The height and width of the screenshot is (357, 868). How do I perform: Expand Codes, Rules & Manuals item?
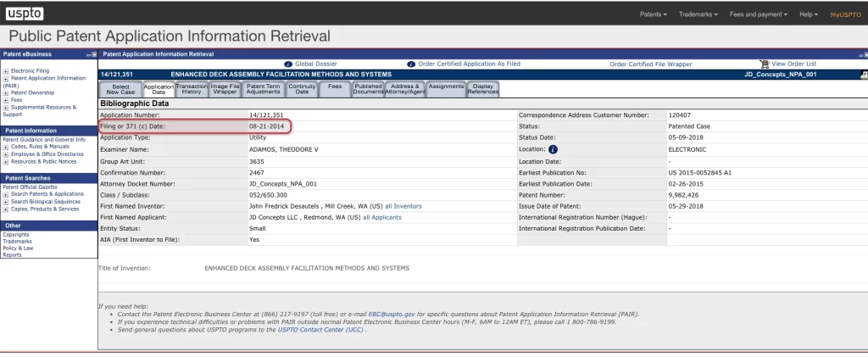(6, 148)
